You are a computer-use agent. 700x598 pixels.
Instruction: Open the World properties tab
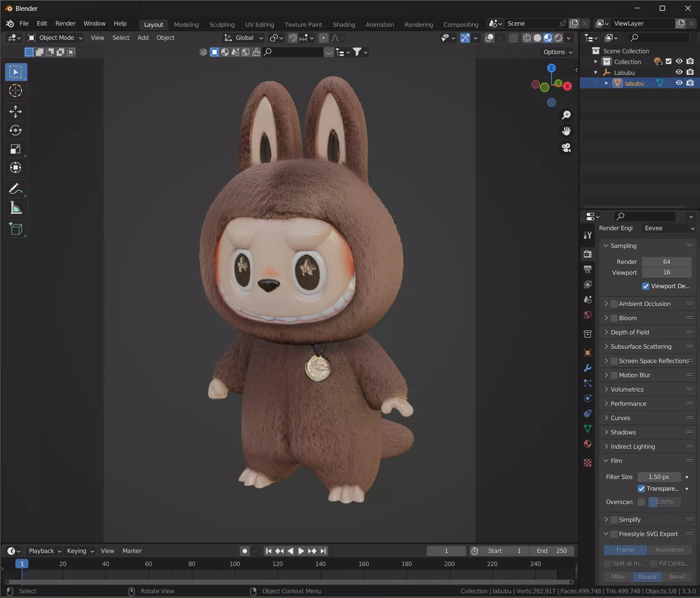point(587,315)
